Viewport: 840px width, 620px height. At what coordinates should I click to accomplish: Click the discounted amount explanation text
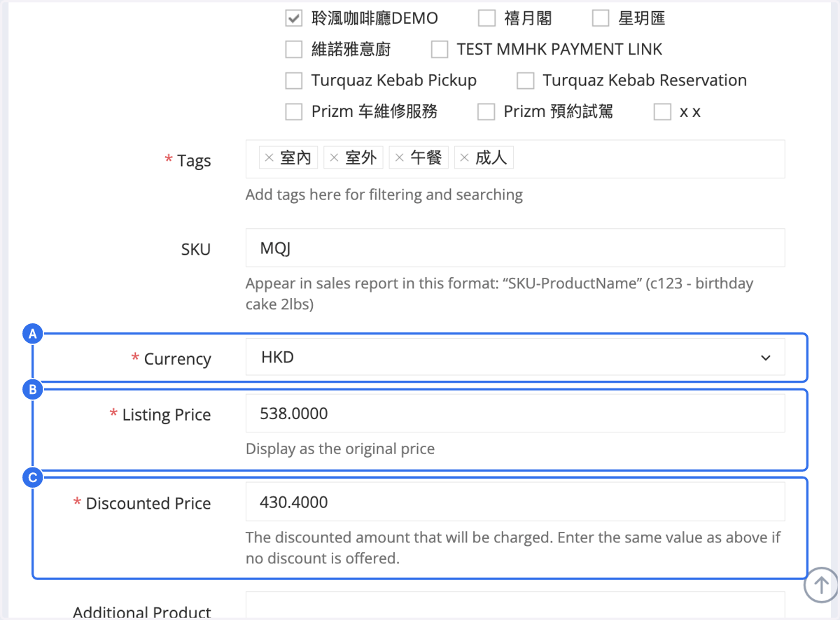click(x=513, y=548)
